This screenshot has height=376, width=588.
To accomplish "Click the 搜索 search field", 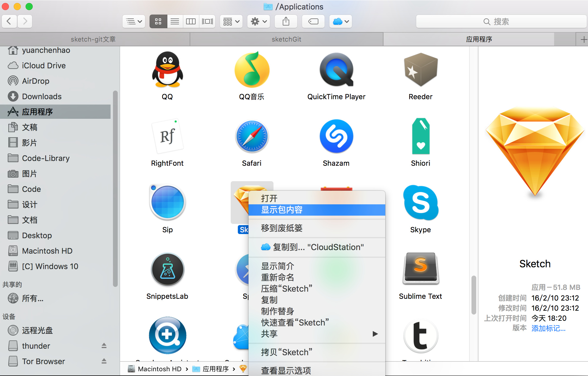I will pos(501,21).
